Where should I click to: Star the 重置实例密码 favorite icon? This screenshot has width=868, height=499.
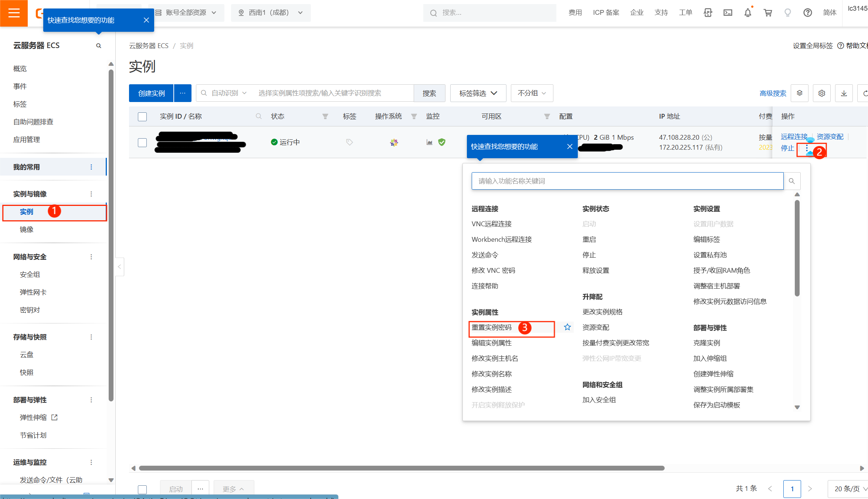point(567,327)
